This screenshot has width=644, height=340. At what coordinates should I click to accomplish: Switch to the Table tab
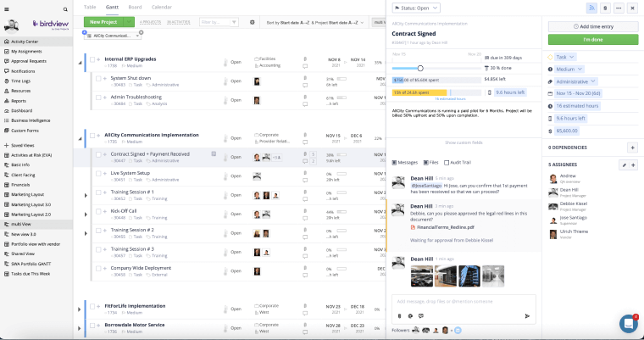90,7
